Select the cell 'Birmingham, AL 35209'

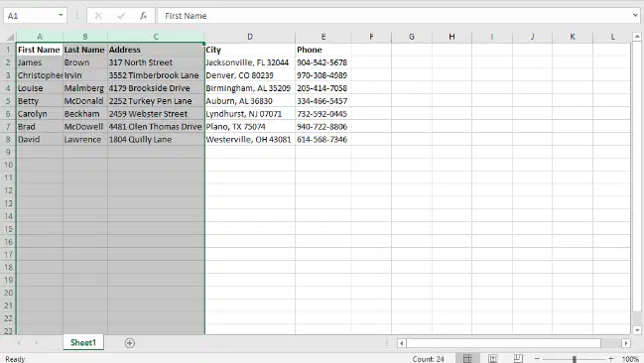(x=250, y=88)
